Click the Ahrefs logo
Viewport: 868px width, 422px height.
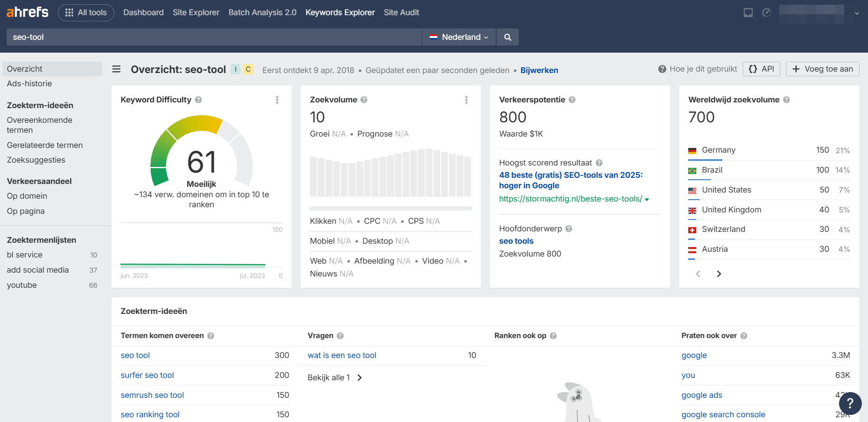(28, 12)
